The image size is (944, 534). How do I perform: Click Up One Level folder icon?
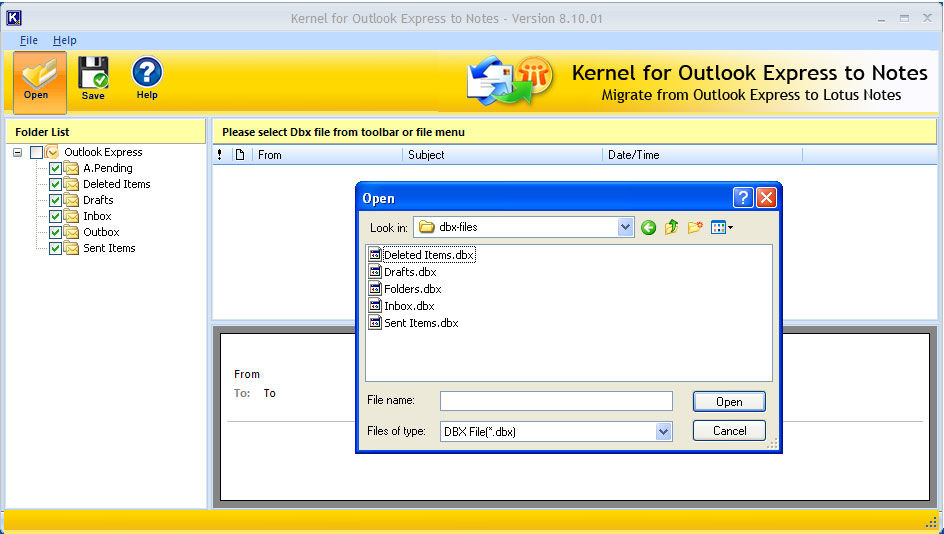tap(672, 228)
